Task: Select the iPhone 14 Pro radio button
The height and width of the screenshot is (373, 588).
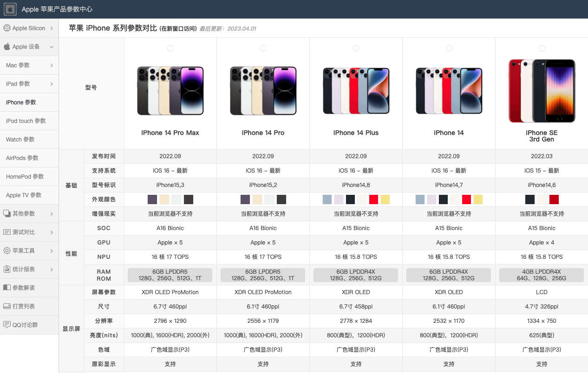Action: (263, 48)
